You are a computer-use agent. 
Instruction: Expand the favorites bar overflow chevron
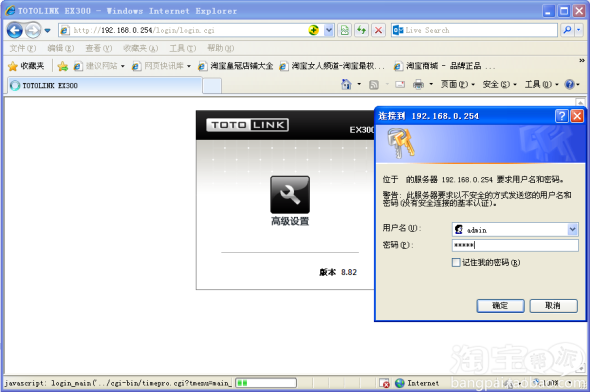(582, 60)
